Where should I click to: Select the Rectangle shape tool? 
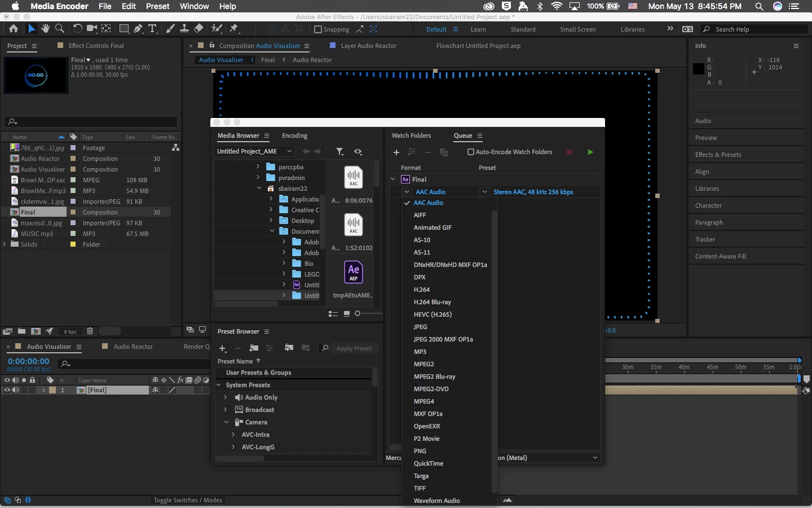(x=124, y=28)
